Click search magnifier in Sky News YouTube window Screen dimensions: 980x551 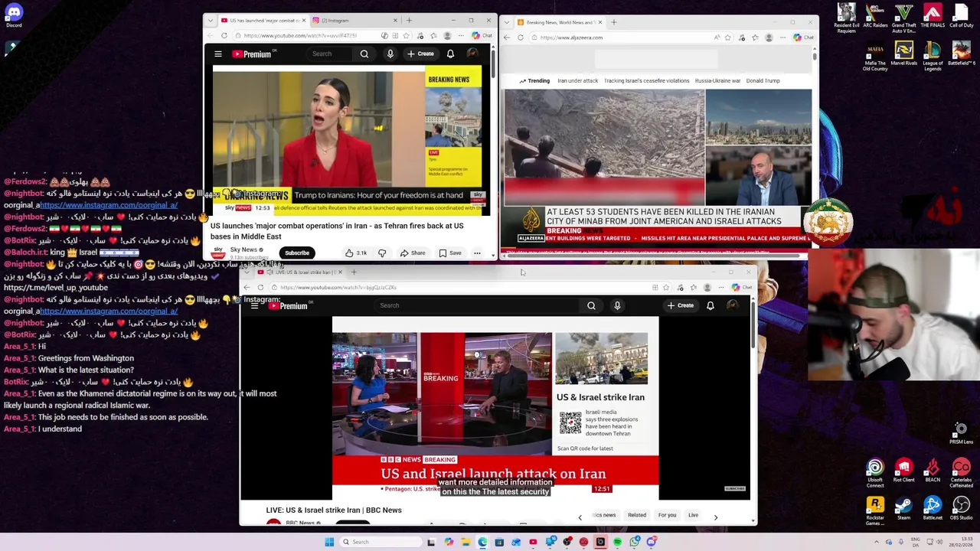click(364, 54)
